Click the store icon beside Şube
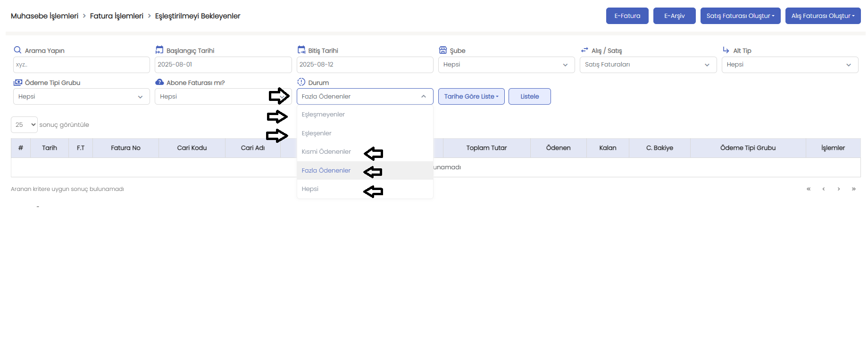 [x=443, y=50]
